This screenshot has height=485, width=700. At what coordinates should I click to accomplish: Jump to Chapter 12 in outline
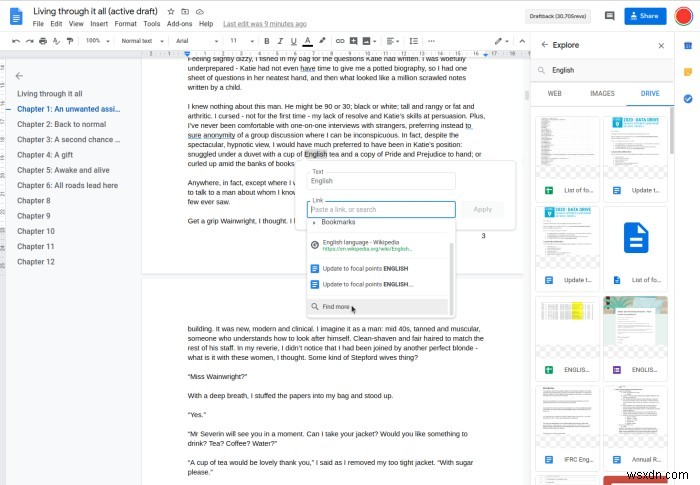(36, 262)
